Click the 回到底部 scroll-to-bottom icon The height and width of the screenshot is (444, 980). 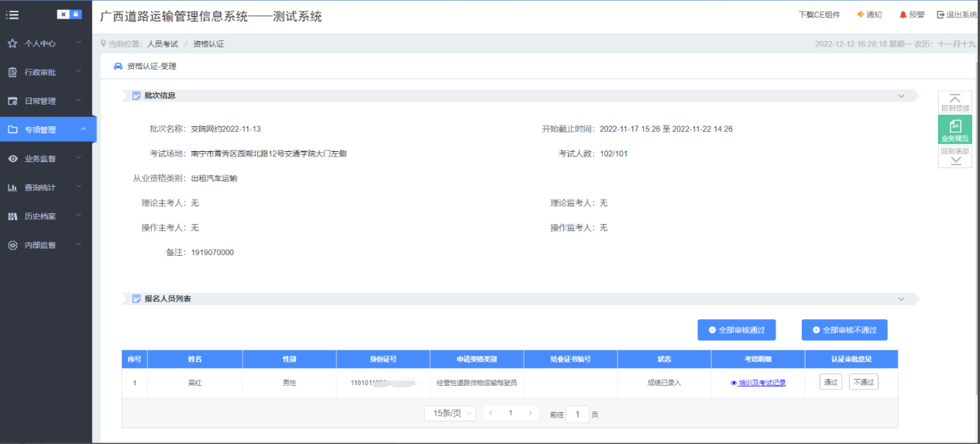tap(954, 161)
